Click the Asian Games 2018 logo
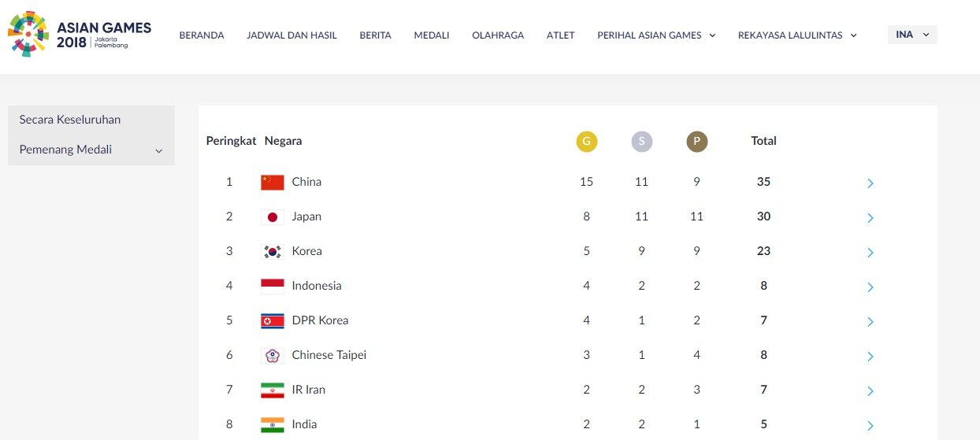980x444 pixels. (x=79, y=35)
